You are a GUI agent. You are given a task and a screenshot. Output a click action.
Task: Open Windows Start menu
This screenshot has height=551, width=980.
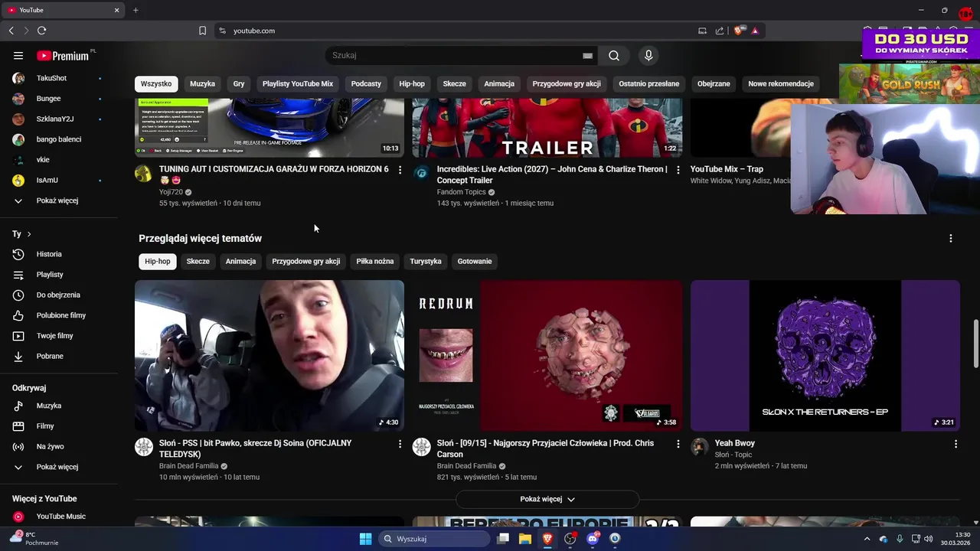click(365, 539)
